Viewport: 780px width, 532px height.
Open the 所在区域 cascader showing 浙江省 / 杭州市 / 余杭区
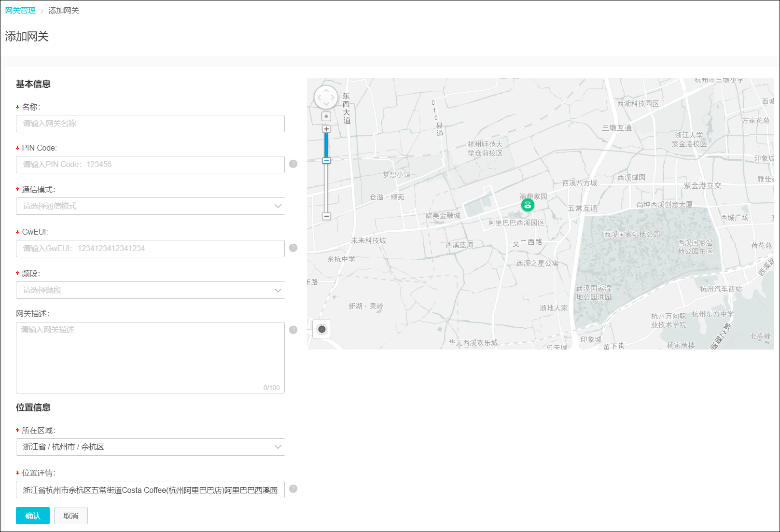pyautogui.click(x=151, y=447)
